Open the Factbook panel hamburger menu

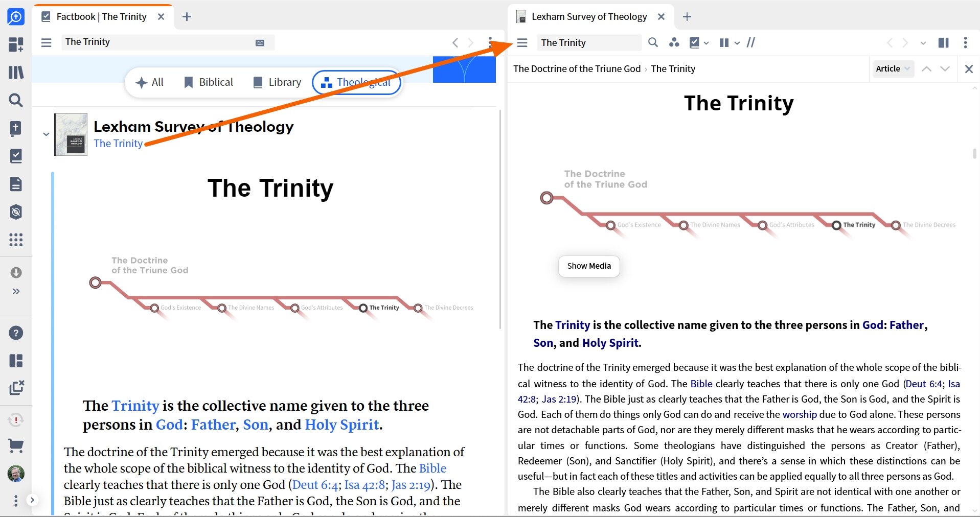47,42
